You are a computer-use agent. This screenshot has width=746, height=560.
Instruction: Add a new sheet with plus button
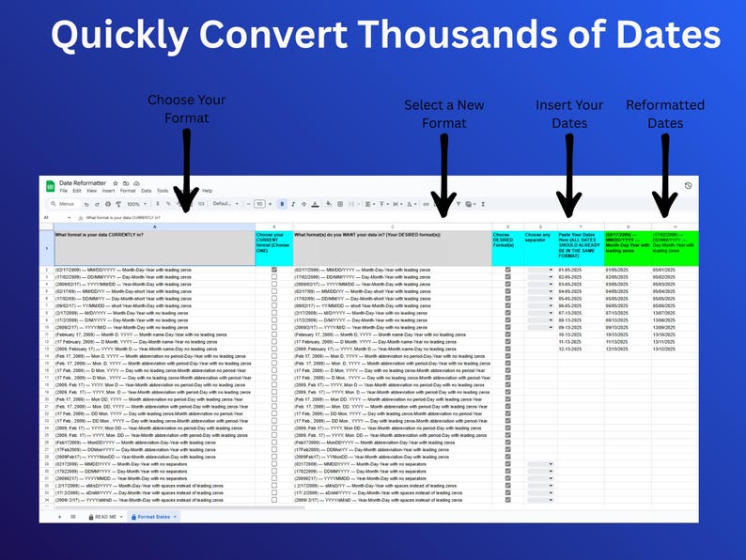(59, 517)
